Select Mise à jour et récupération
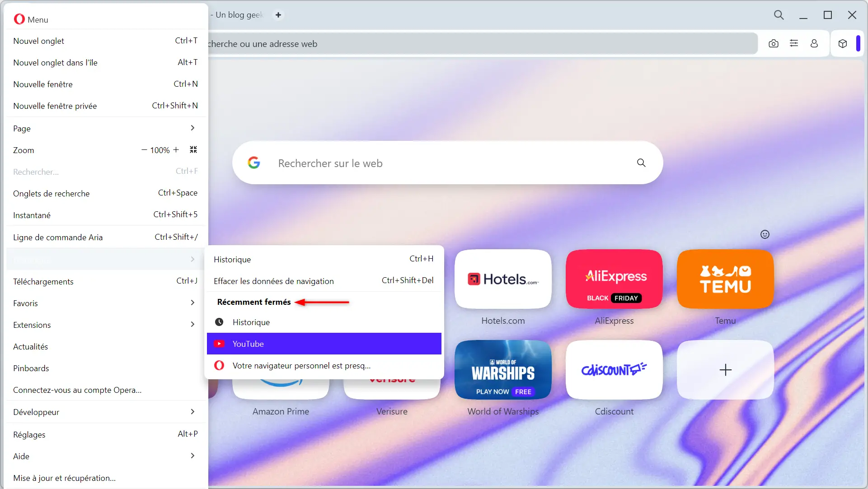The height and width of the screenshot is (489, 868). tap(106, 478)
